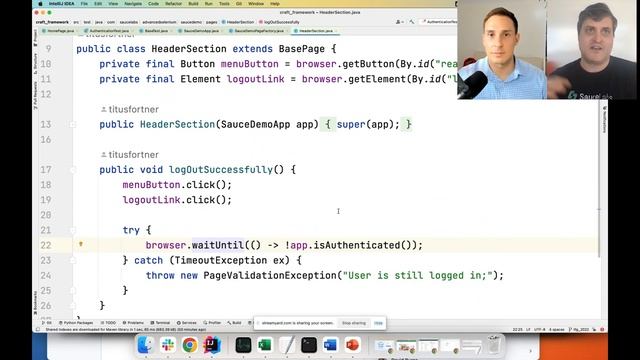Collapse the logOutSuccessfully method fold on line 17

tap(73, 170)
